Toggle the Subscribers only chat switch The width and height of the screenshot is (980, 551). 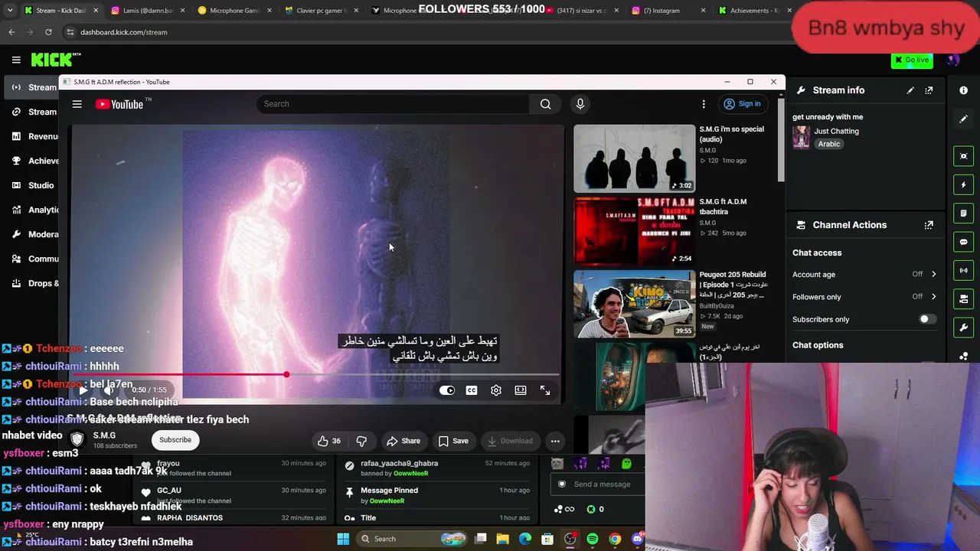pyautogui.click(x=926, y=319)
